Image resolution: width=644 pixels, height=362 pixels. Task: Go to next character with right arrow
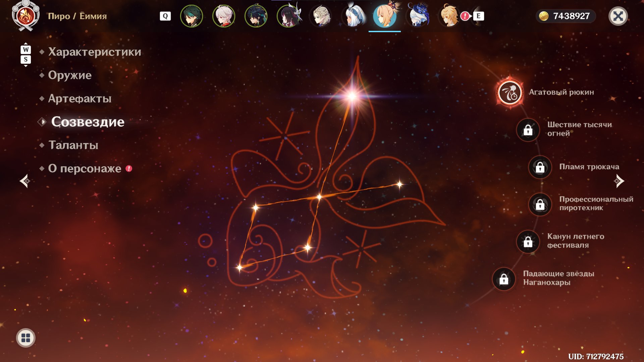pos(619,181)
